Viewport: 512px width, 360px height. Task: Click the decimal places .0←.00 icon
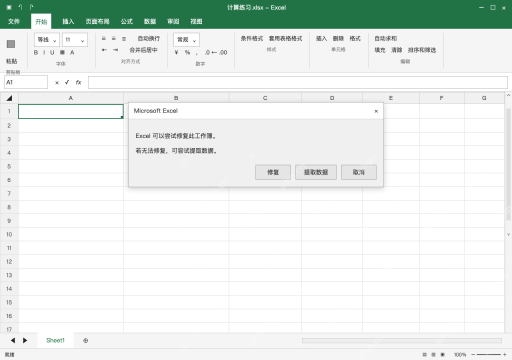click(216, 52)
